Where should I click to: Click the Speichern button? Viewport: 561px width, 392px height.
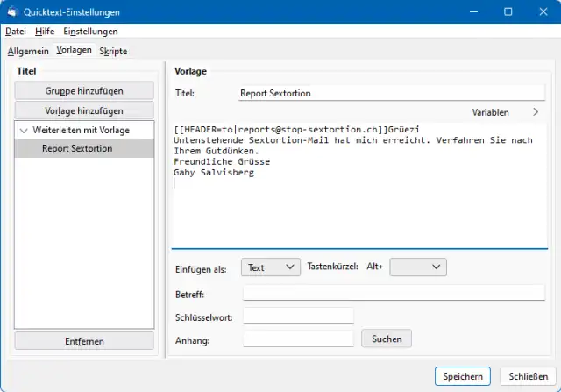[461, 376]
